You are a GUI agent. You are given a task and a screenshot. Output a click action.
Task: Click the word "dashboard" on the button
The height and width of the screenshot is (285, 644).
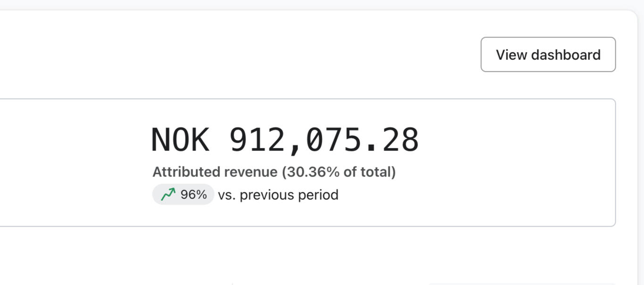coord(566,55)
